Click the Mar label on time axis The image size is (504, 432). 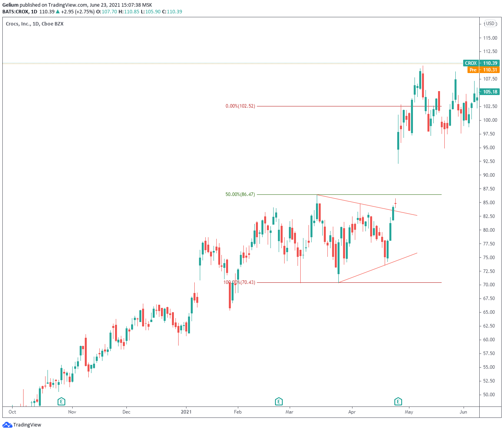pyautogui.click(x=289, y=412)
